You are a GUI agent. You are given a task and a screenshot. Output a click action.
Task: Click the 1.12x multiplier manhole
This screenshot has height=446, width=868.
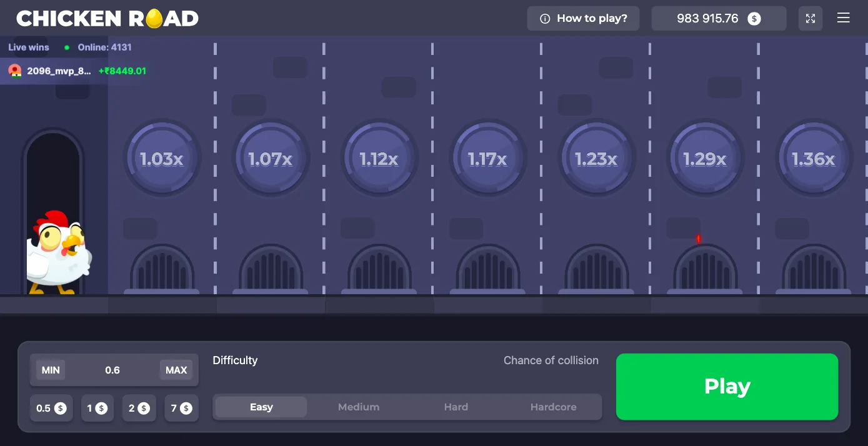pos(379,159)
